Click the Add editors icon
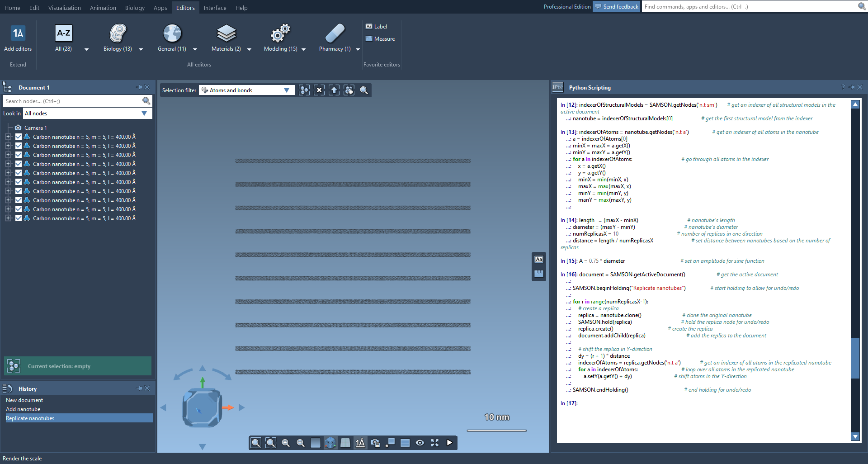 (x=18, y=33)
